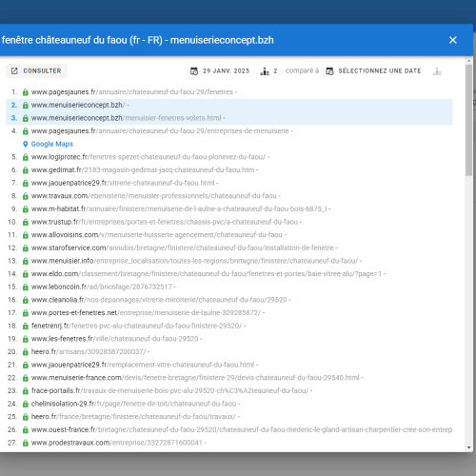The image size is (476, 476).
Task: Open result 14 www.eldo.com link
Action: pyautogui.click(x=207, y=274)
